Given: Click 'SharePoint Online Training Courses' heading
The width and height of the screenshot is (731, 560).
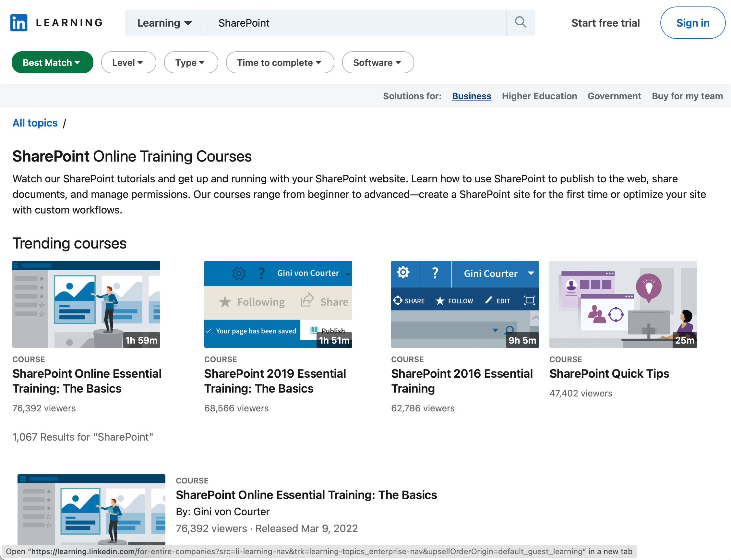Looking at the screenshot, I should tap(132, 156).
